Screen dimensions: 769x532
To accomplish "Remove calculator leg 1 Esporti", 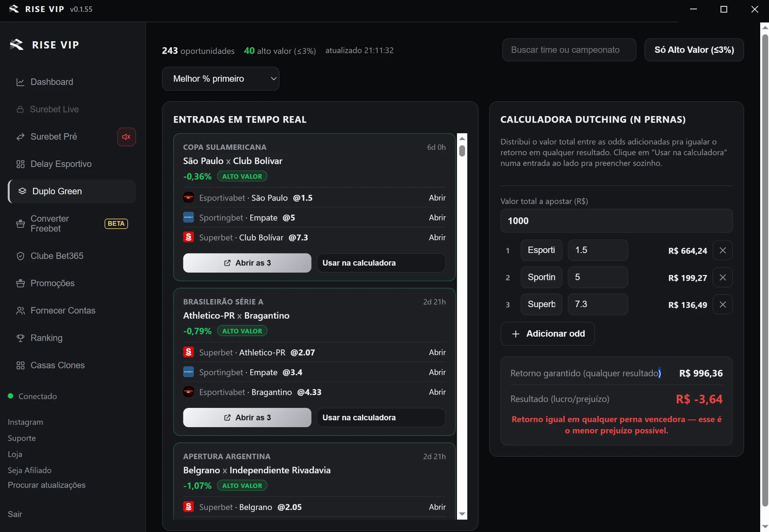I will tap(723, 251).
